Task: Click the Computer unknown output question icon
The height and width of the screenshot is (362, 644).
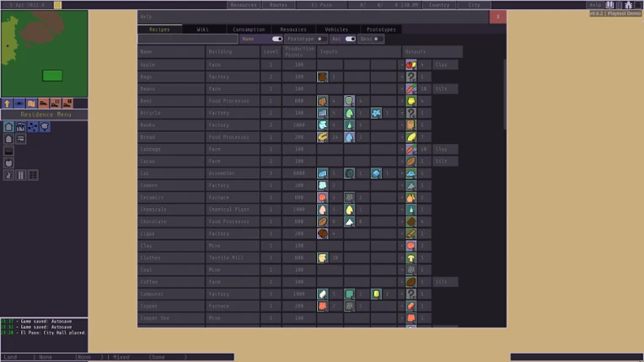Action: tap(411, 294)
